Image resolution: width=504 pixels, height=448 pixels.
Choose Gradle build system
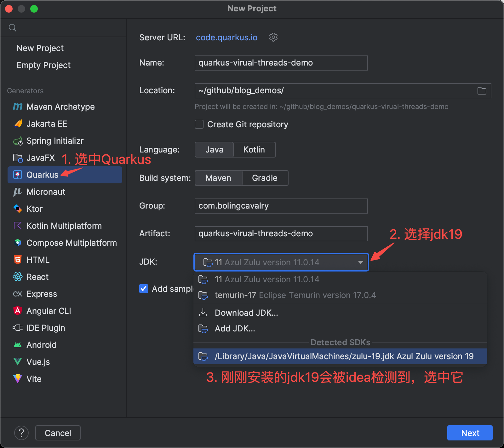coord(265,178)
